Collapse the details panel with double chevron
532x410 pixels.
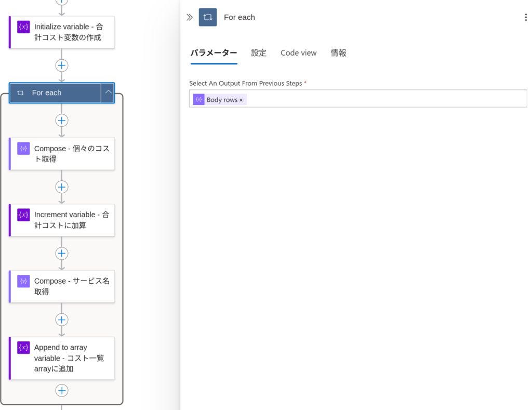click(x=190, y=17)
